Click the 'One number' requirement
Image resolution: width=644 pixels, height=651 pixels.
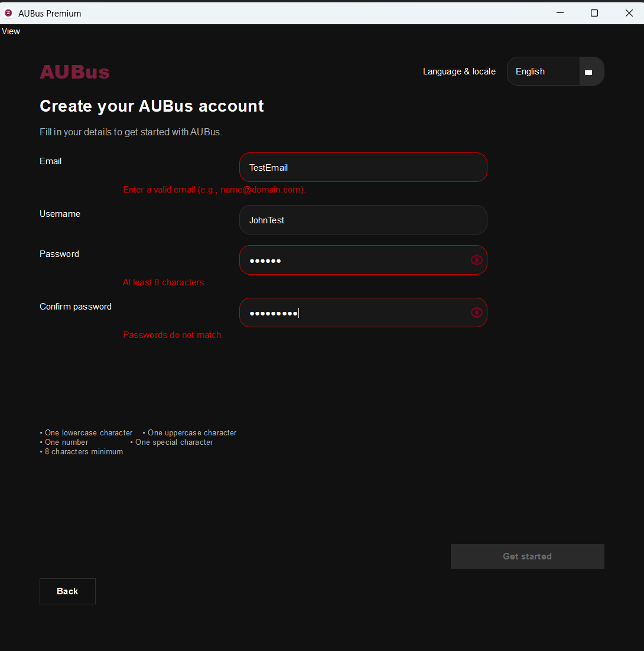click(64, 442)
